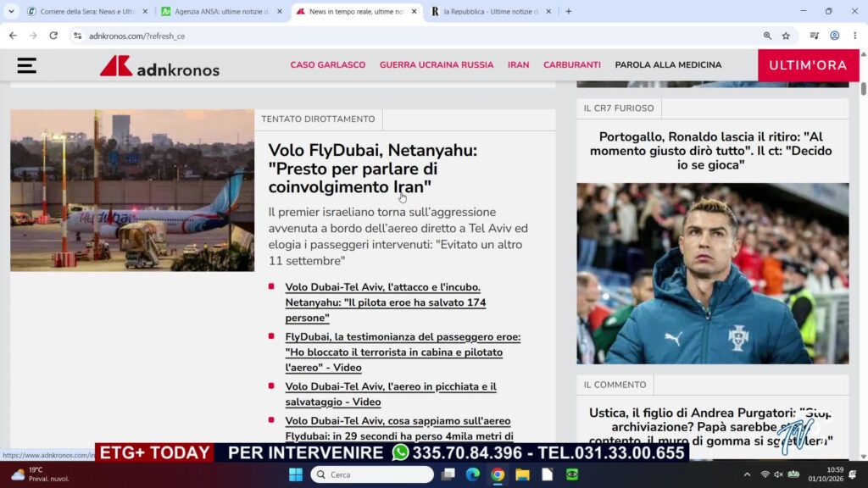Bookmark this page with the star icon
868x488 pixels.
point(786,36)
